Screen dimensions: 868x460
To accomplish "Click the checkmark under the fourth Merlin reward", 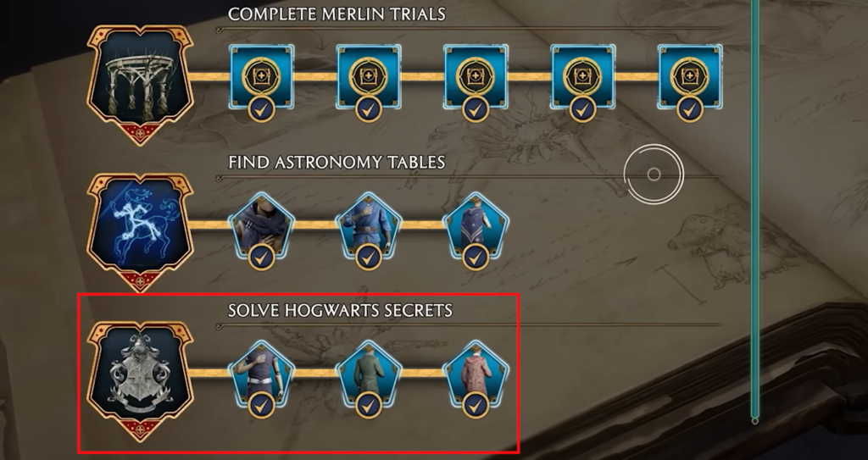I will click(x=582, y=109).
